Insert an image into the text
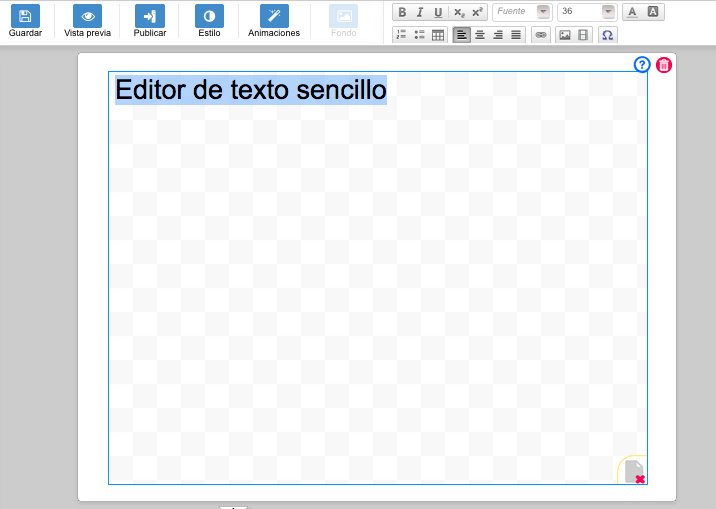The width and height of the screenshot is (716, 509). 565,35
